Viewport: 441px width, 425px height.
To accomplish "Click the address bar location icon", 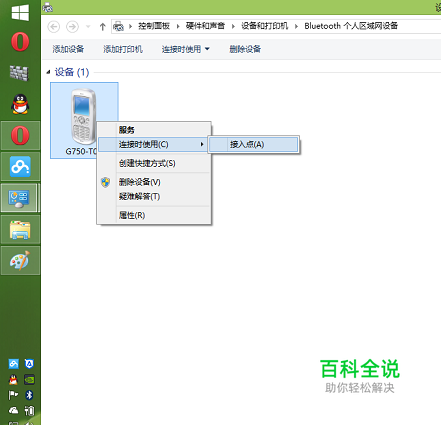I will pyautogui.click(x=119, y=26).
